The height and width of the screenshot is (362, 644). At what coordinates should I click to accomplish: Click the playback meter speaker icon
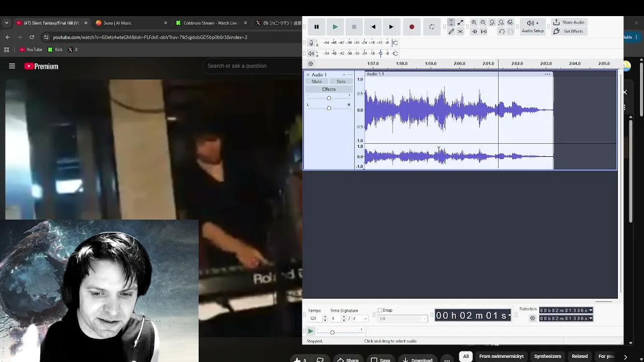[311, 53]
